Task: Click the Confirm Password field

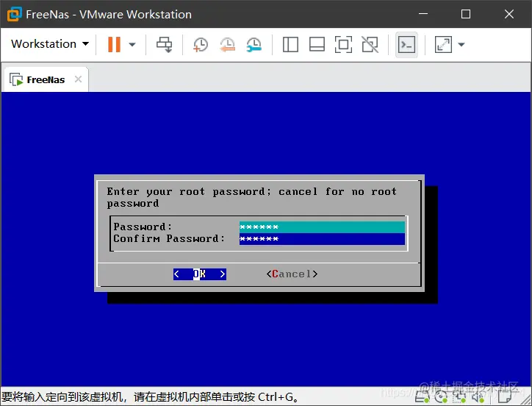Action: click(x=322, y=239)
